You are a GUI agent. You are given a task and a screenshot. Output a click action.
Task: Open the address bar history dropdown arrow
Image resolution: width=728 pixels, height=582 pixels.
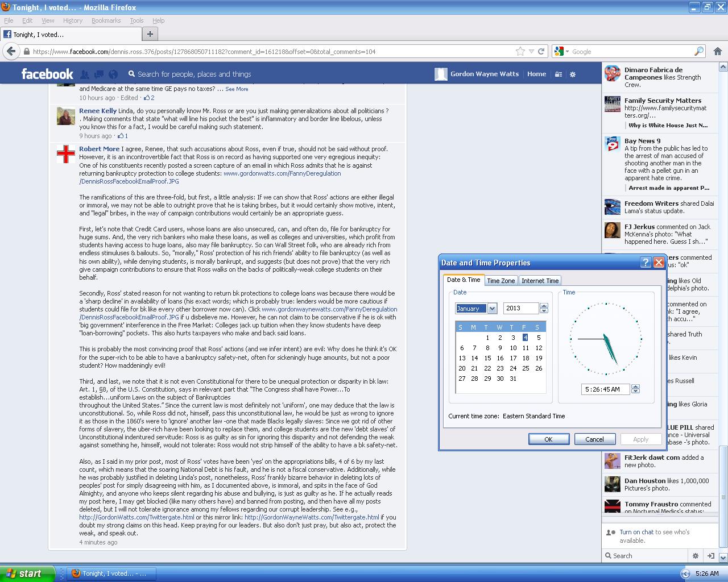tap(531, 51)
